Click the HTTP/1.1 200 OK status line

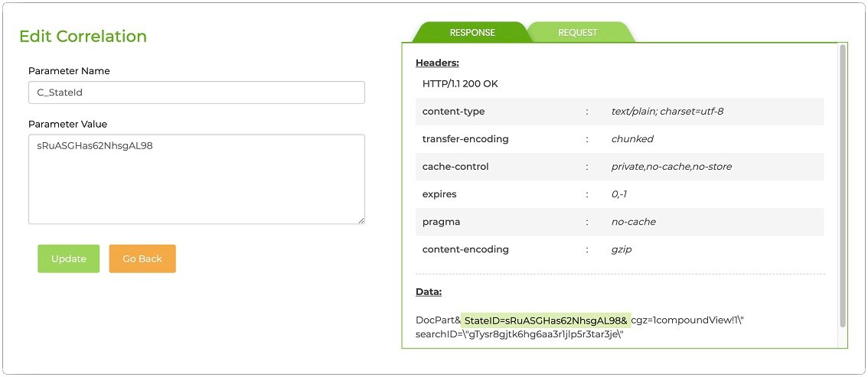pos(460,84)
